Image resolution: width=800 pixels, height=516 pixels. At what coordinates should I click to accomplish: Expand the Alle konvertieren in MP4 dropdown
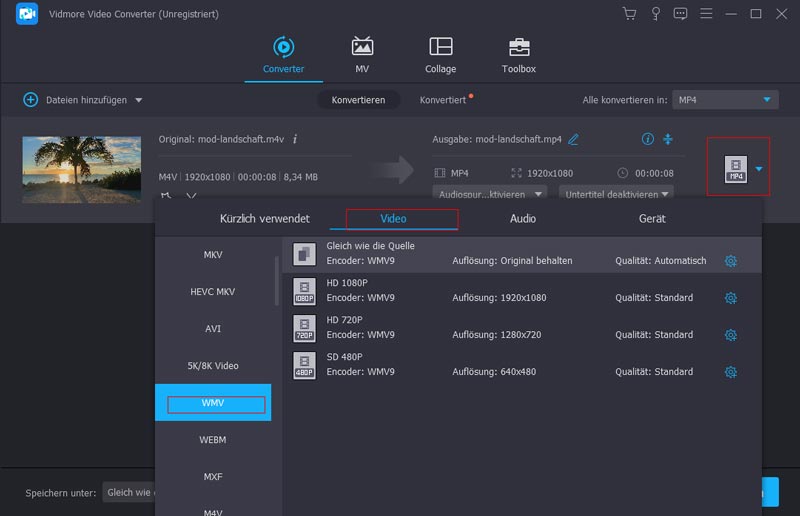click(x=767, y=100)
